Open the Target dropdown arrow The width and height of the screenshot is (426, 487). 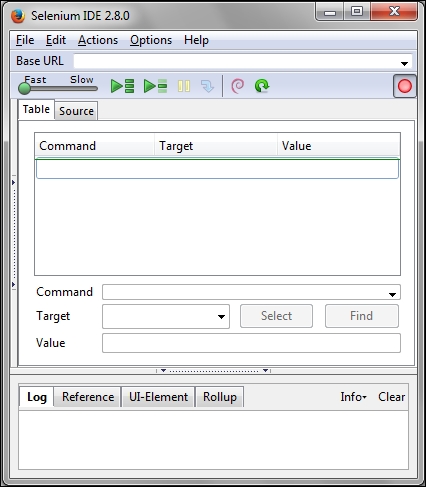(x=221, y=316)
